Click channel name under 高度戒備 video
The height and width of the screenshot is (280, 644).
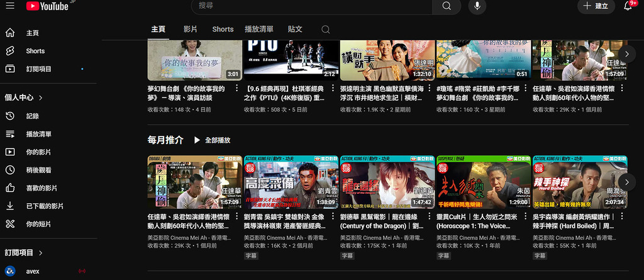tap(284, 238)
